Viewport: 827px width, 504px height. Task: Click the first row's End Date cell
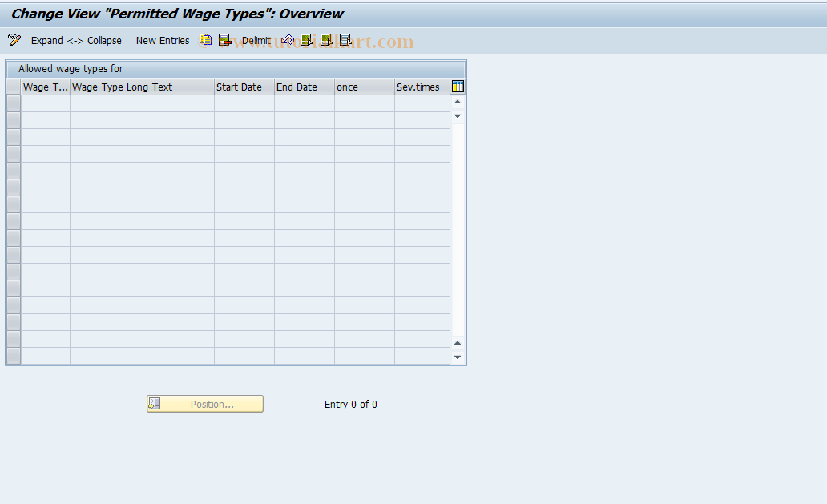coord(305,103)
